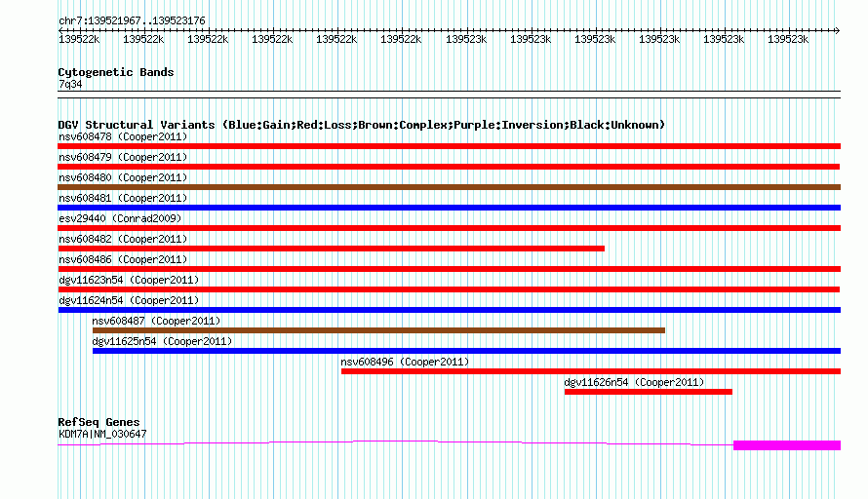Select the red loss bar for nsv608478
Viewport: 868px width, 499px height.
[x=449, y=146]
